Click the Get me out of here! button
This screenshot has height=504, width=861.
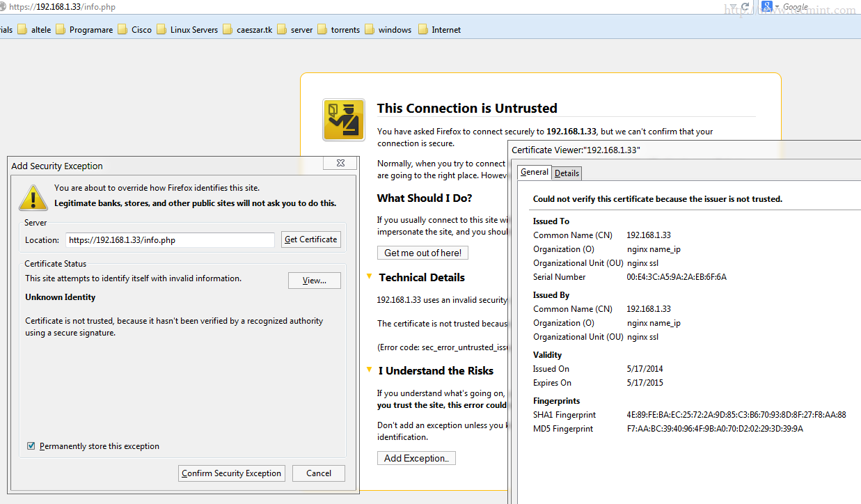[x=422, y=253]
